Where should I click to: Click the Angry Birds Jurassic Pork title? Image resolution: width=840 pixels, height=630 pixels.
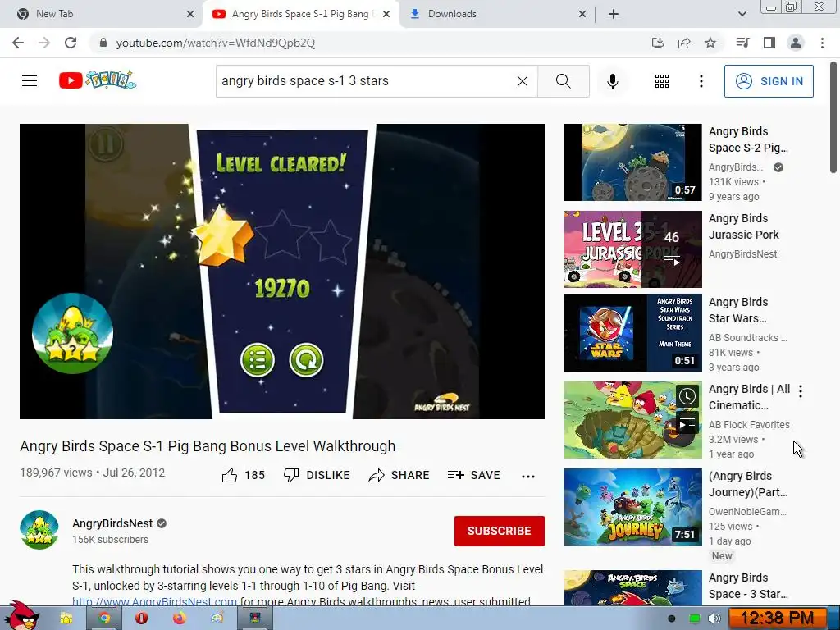click(x=743, y=226)
